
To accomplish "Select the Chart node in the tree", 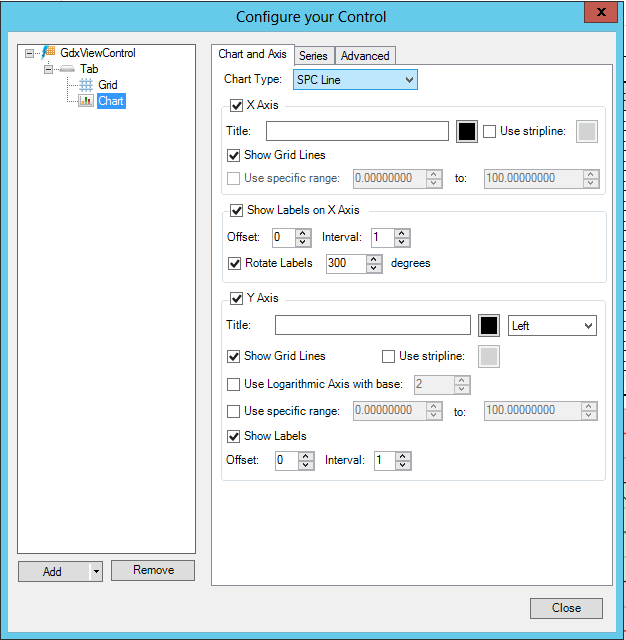I will (x=111, y=101).
